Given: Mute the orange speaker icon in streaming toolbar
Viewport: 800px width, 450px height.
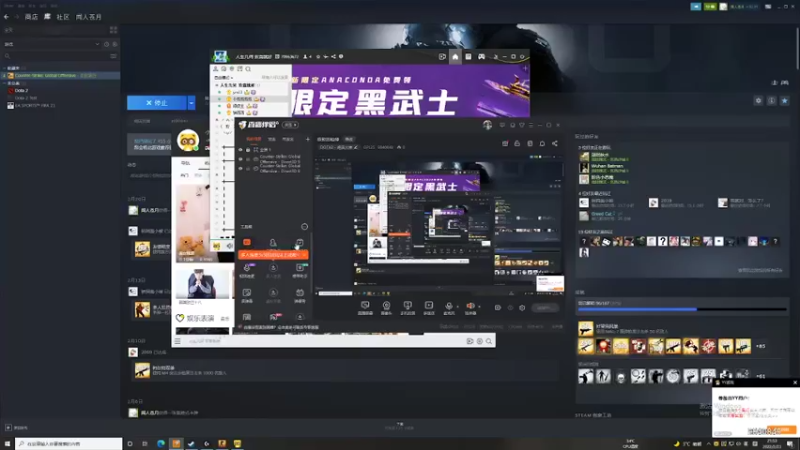Looking at the screenshot, I should 470,306.
